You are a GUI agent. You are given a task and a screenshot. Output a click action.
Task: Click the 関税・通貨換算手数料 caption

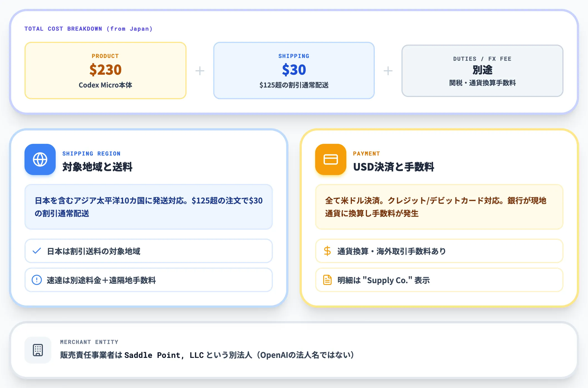point(482,83)
